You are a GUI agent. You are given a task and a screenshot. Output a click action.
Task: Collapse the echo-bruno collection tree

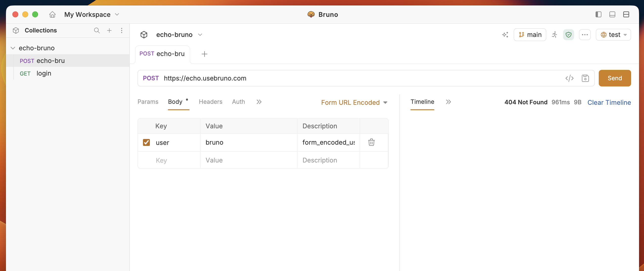(x=13, y=48)
